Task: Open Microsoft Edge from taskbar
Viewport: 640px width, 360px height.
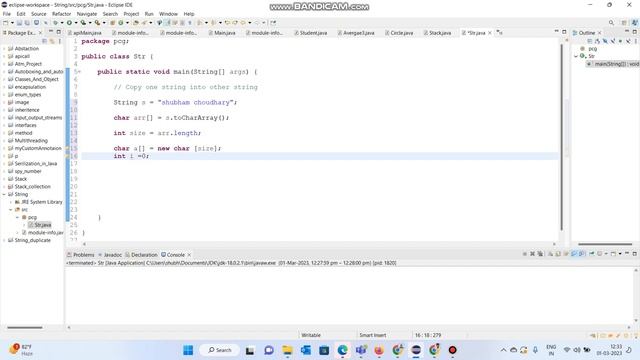Action: (342, 350)
